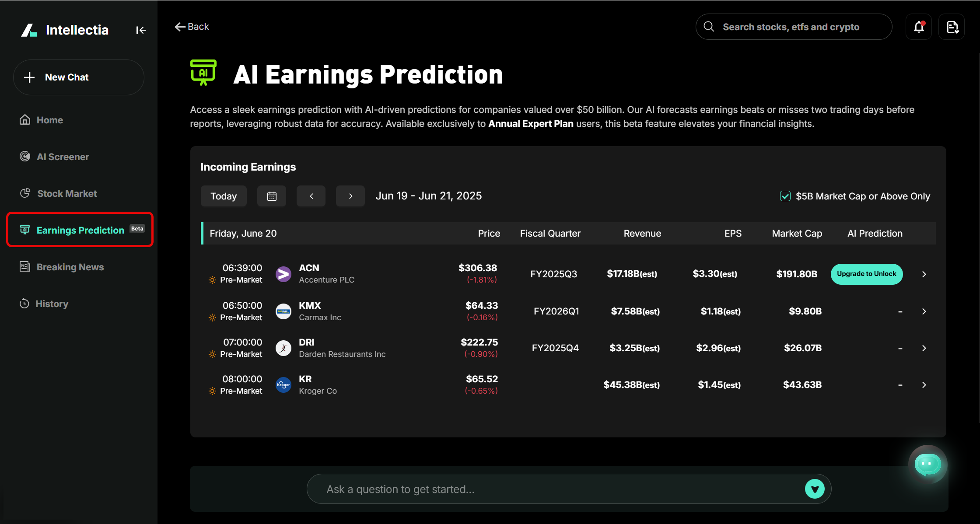Click the send arrow in question box
The image size is (980, 524).
click(814, 489)
